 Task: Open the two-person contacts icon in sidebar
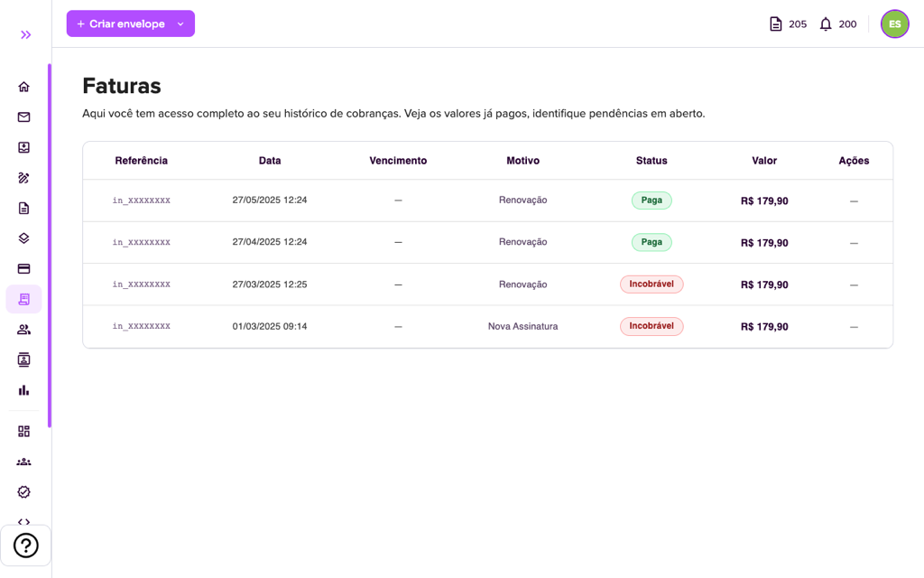(23, 330)
